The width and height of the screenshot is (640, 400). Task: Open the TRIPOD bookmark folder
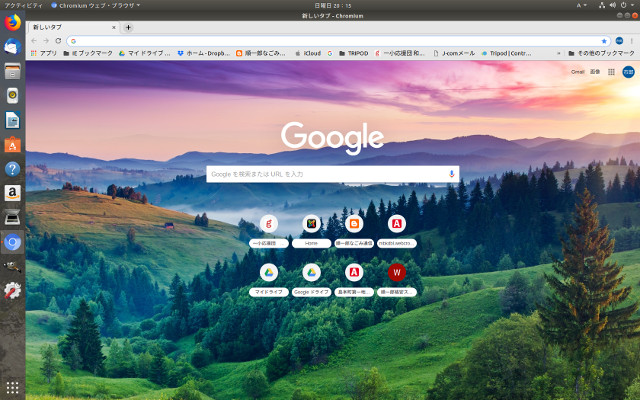click(x=353, y=53)
